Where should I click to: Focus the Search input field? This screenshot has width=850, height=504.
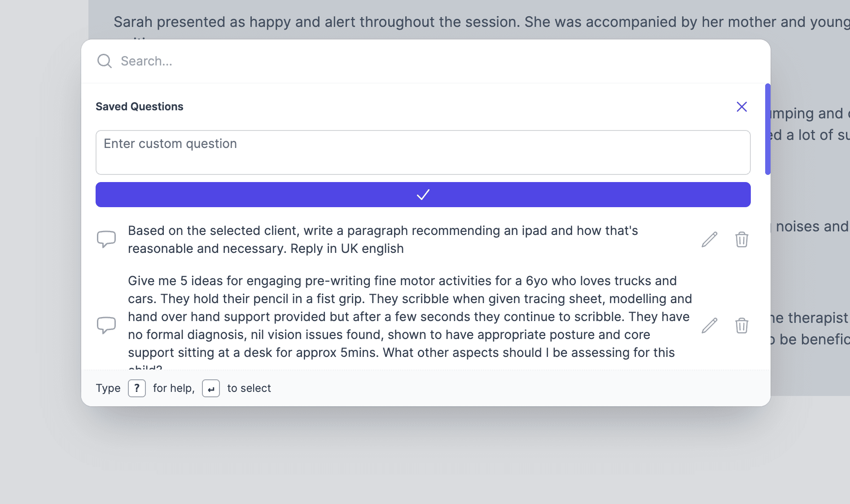tap(404, 61)
